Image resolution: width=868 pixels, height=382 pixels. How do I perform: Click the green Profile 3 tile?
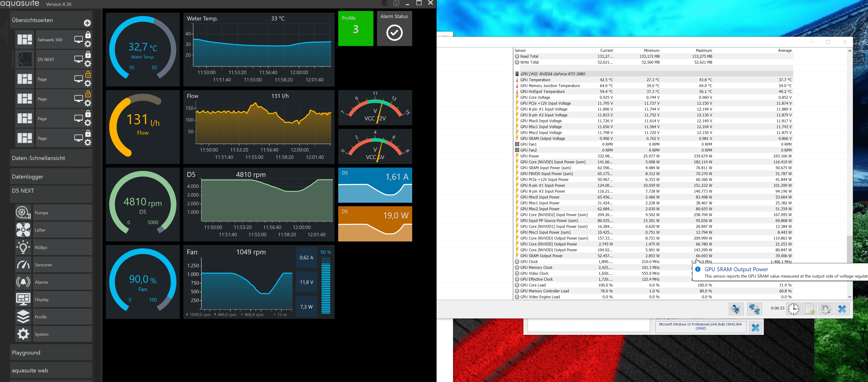tap(356, 28)
